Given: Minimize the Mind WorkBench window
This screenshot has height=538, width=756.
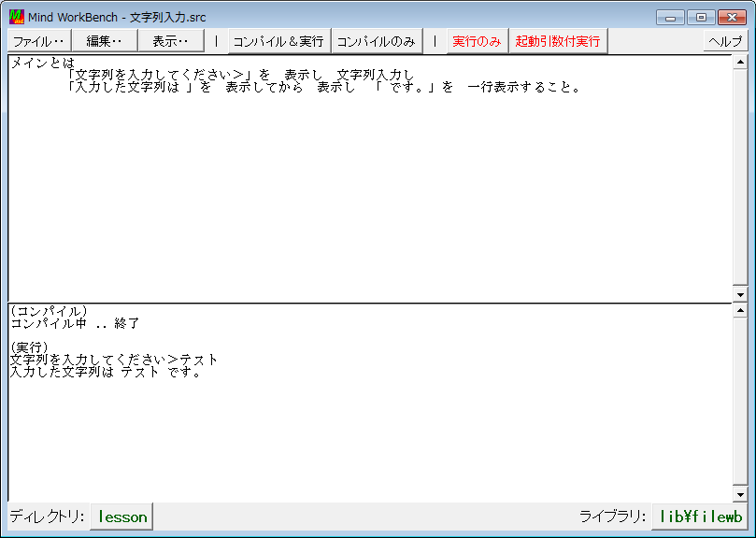Looking at the screenshot, I should pyautogui.click(x=670, y=18).
